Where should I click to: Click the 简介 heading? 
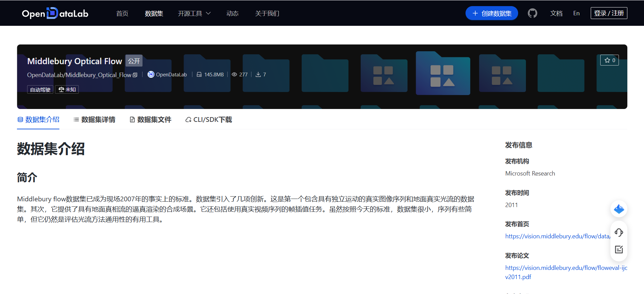pos(27,177)
